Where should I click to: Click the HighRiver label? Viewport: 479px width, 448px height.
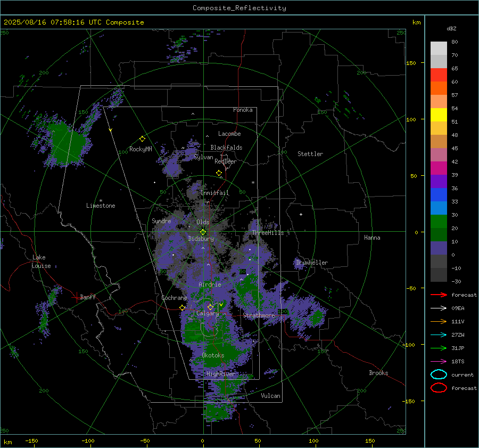221,374
